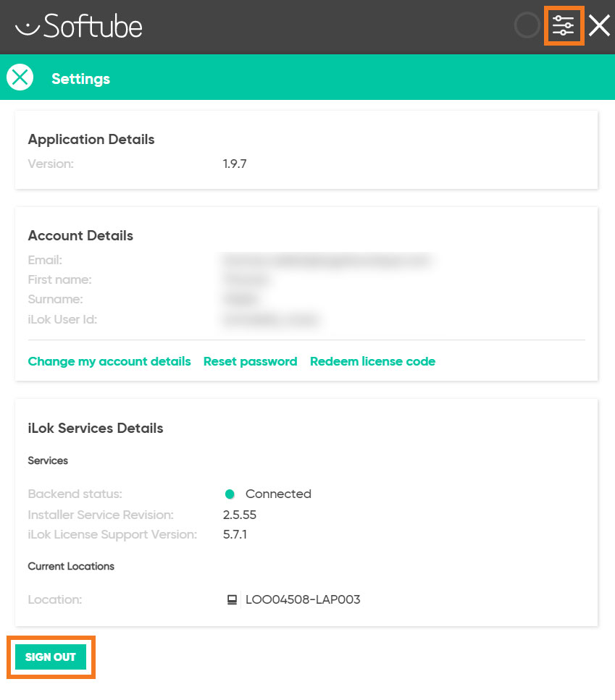
Task: Close the Settings panel with round X
Action: click(x=20, y=77)
